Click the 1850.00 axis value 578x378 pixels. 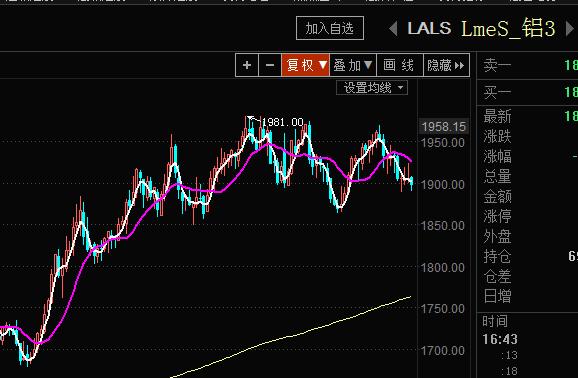442,225
